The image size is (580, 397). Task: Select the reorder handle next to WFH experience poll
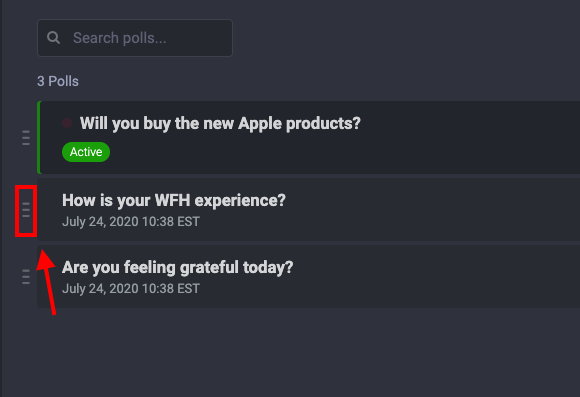click(26, 210)
